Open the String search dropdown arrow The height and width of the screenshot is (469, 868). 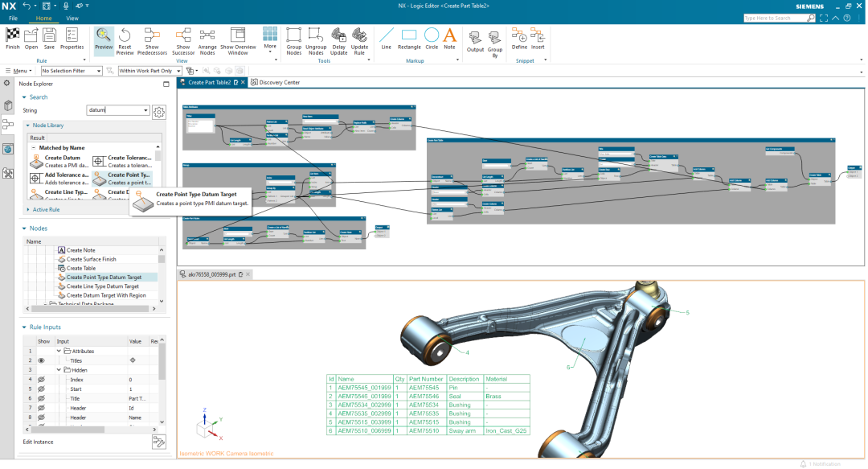pos(145,110)
